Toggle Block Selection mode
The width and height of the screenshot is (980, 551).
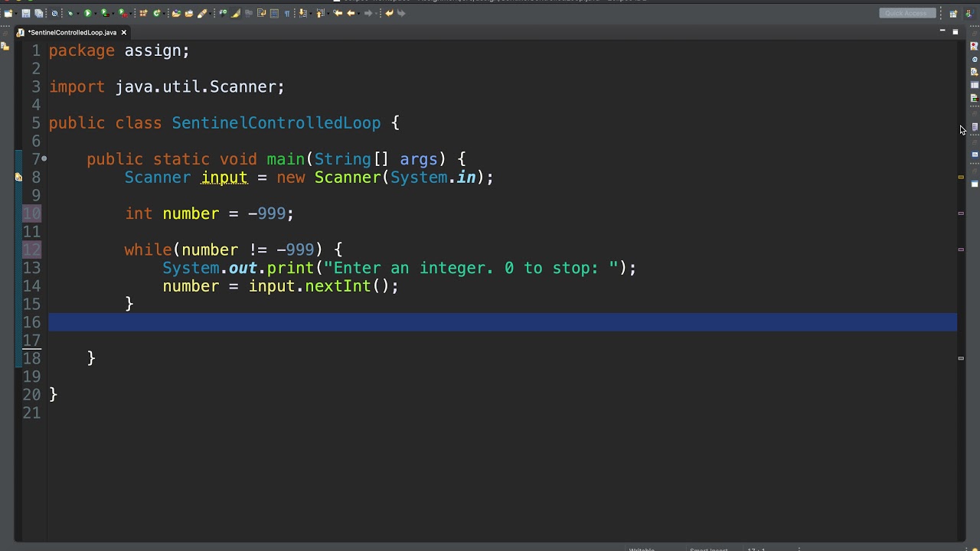tap(274, 13)
